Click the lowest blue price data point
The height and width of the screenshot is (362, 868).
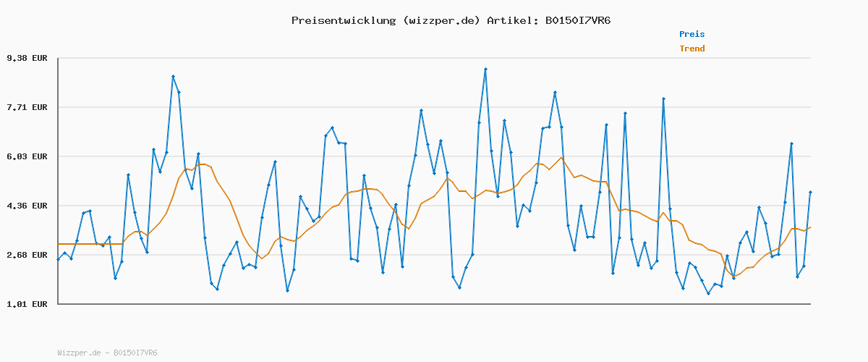(708, 293)
